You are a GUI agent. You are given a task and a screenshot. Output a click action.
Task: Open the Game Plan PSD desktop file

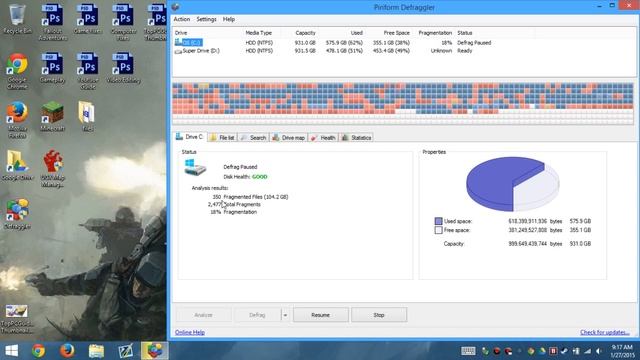[x=87, y=19]
